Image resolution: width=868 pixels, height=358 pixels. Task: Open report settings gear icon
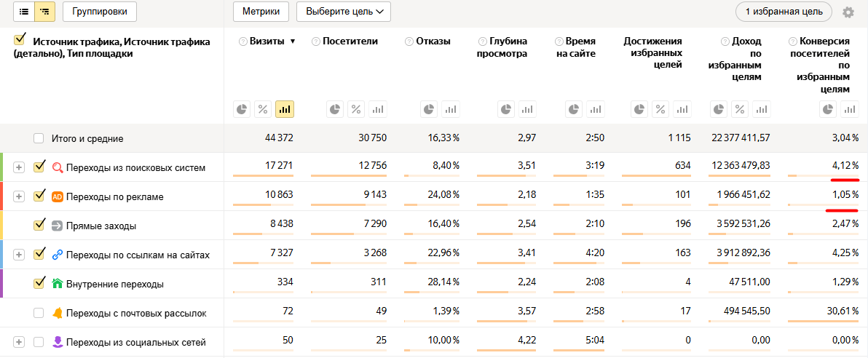[848, 12]
